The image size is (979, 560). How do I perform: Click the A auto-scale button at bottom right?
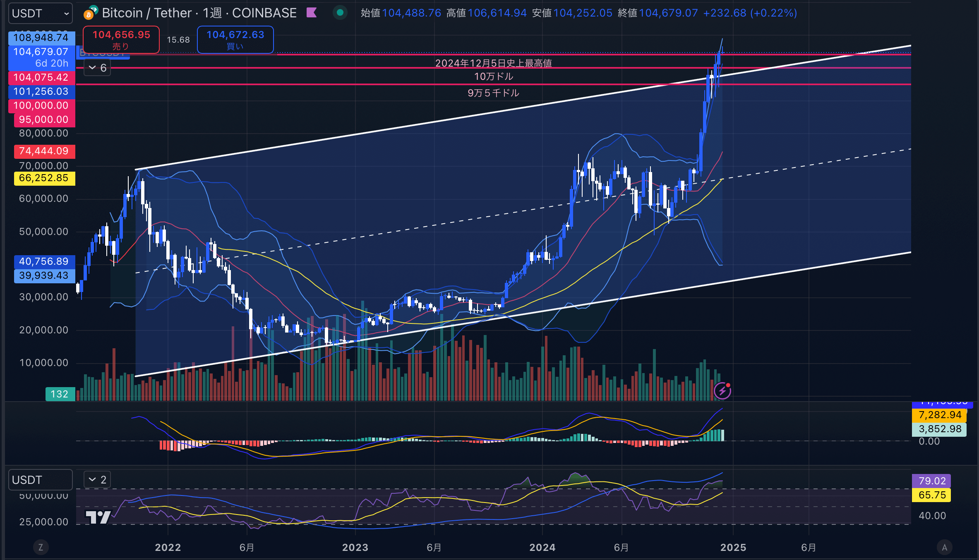944,548
